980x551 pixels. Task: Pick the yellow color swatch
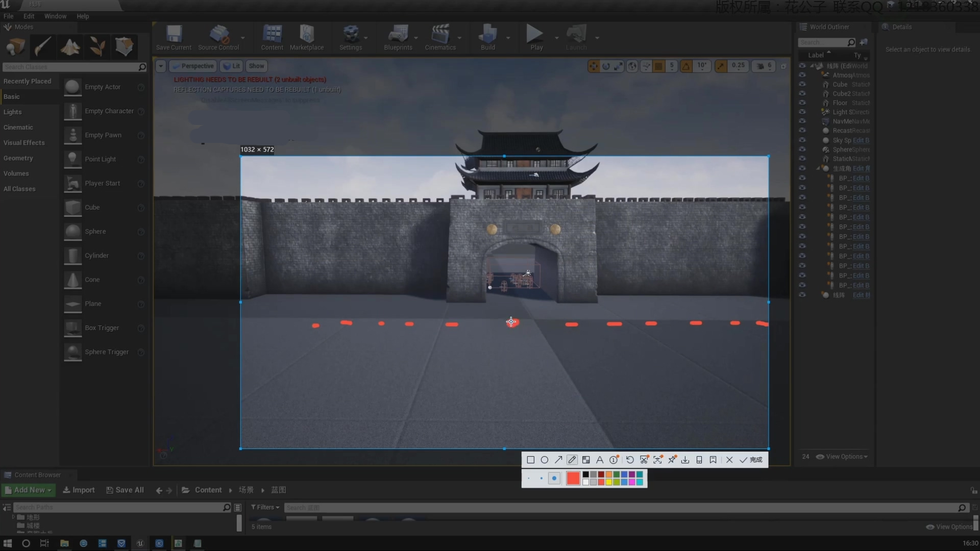[608, 482]
